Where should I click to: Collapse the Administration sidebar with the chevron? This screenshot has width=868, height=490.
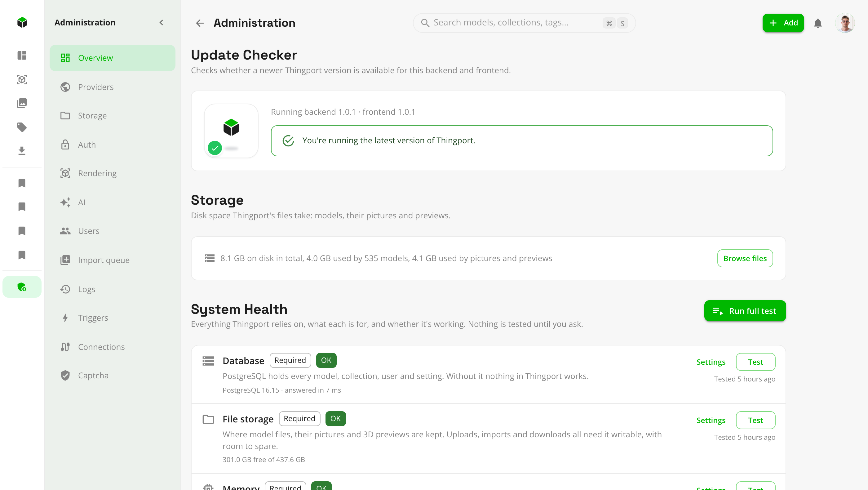(162, 23)
